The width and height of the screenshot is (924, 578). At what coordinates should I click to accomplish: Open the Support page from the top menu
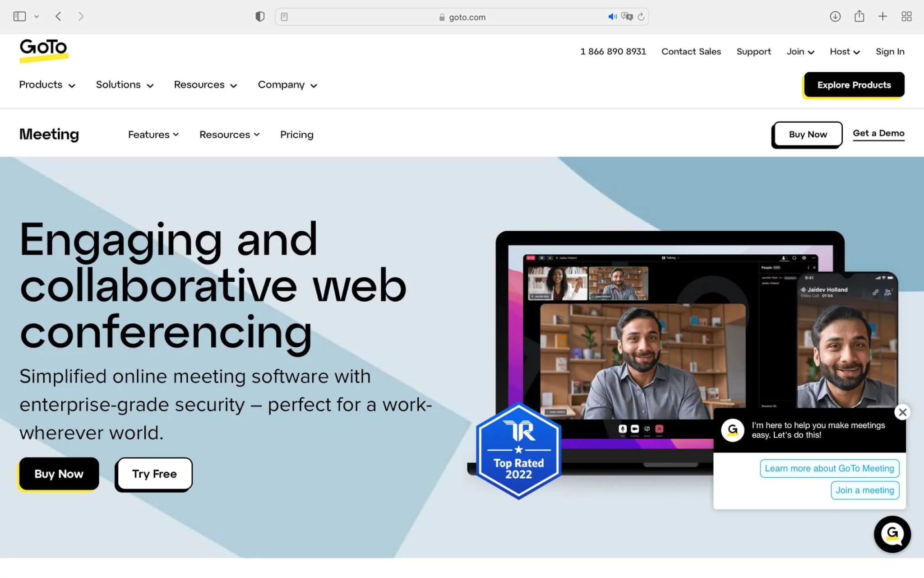(x=753, y=51)
